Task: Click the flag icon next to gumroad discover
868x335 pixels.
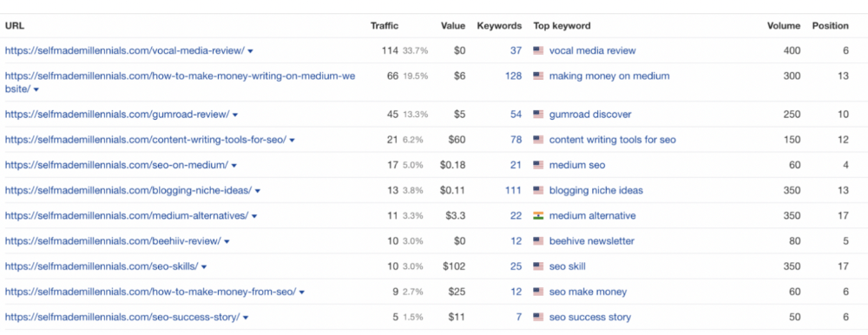Action: point(538,114)
